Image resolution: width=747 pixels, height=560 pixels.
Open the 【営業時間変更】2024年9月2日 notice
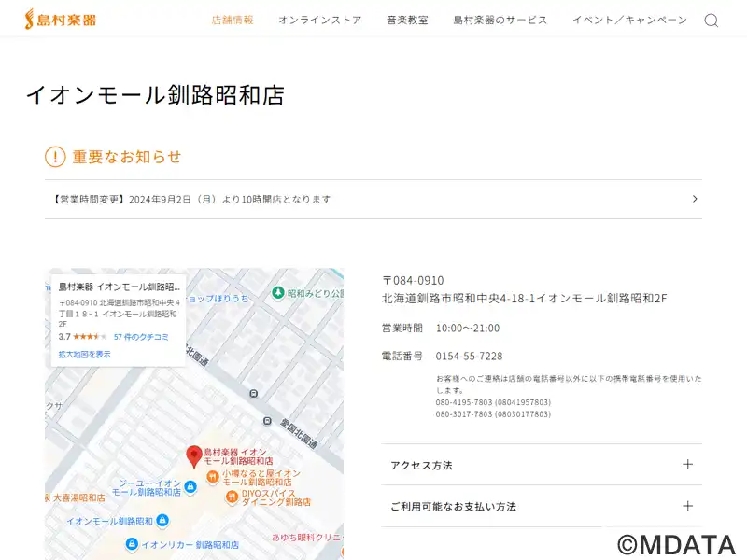coord(373,199)
